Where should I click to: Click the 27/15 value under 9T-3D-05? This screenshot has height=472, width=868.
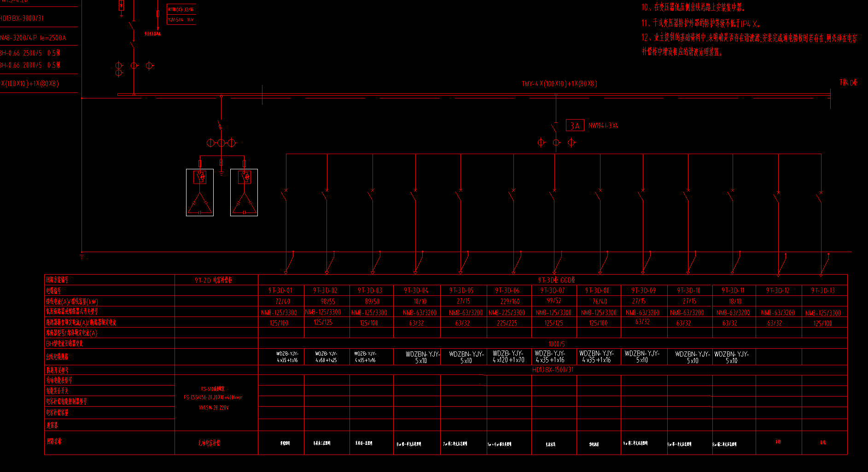464,301
